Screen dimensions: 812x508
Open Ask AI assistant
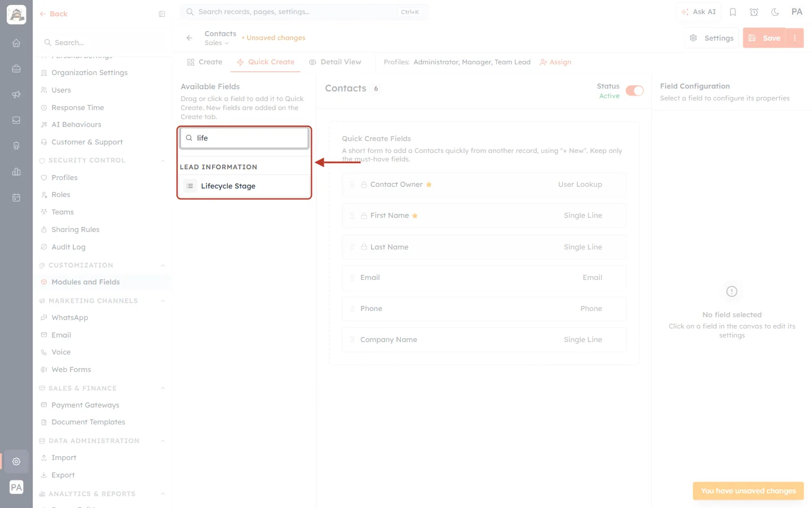pos(699,12)
